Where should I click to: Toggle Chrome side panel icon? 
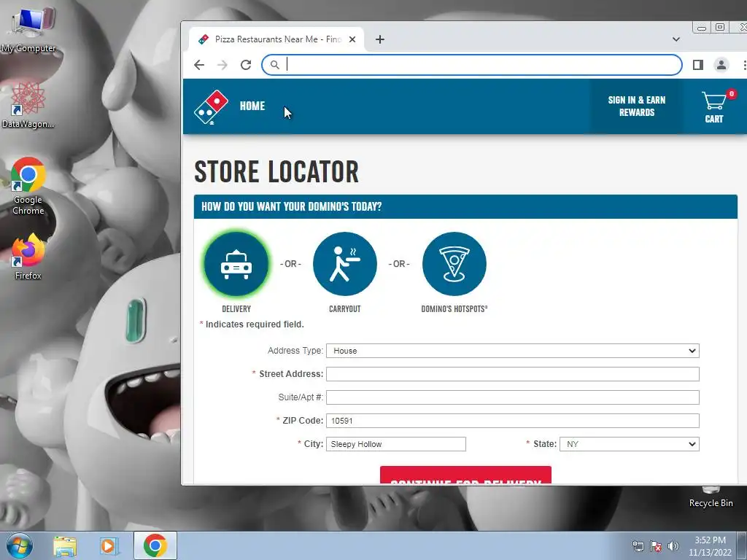(698, 65)
